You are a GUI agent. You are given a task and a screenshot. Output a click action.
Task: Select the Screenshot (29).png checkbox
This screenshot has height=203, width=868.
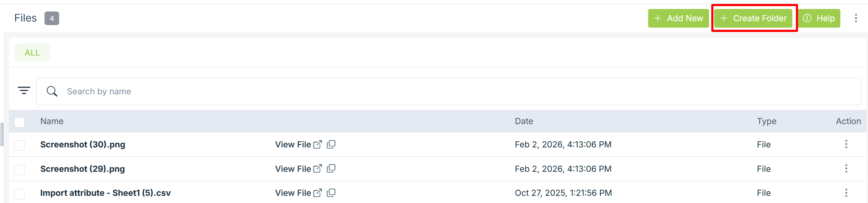(x=20, y=169)
